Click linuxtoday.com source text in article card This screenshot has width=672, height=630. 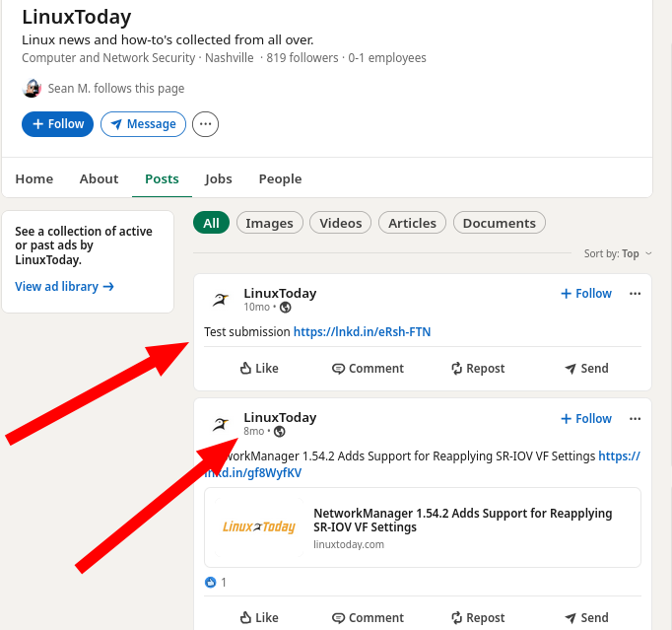click(x=349, y=544)
